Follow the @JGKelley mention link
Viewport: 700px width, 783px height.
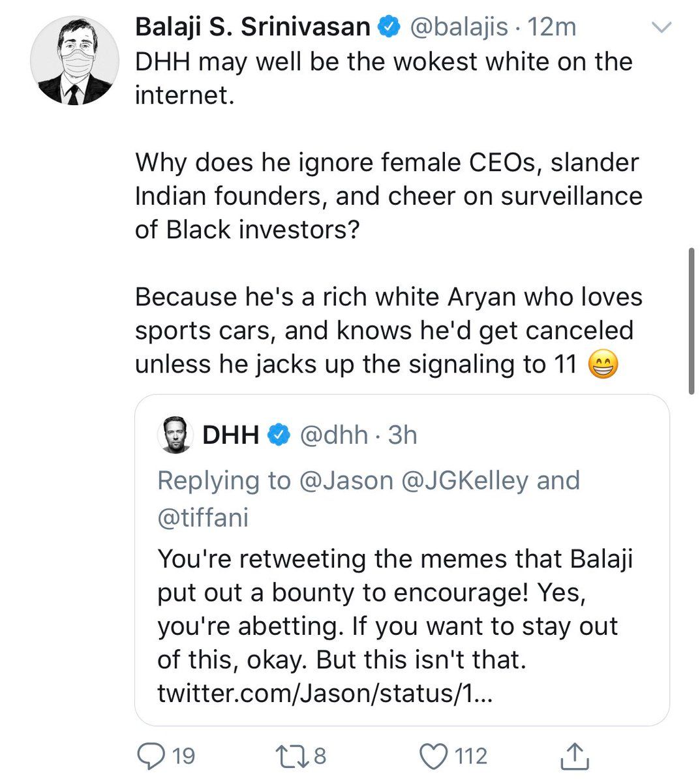(x=465, y=480)
